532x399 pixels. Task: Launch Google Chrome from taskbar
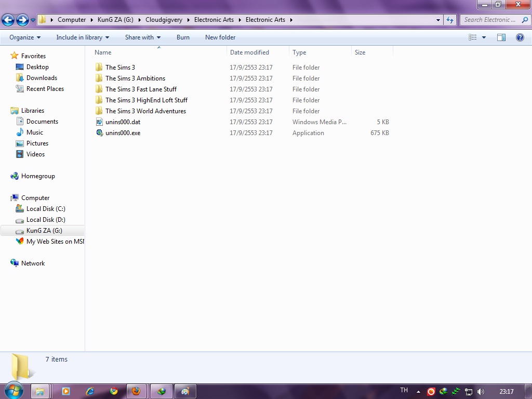pyautogui.click(x=114, y=391)
